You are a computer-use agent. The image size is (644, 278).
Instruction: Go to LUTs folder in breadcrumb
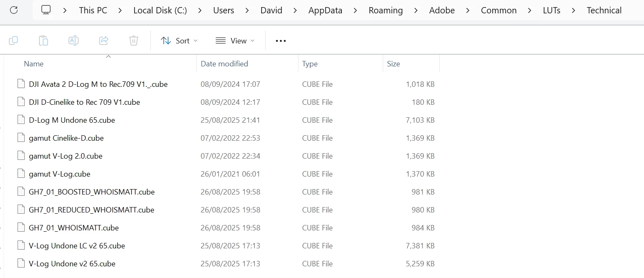(552, 10)
